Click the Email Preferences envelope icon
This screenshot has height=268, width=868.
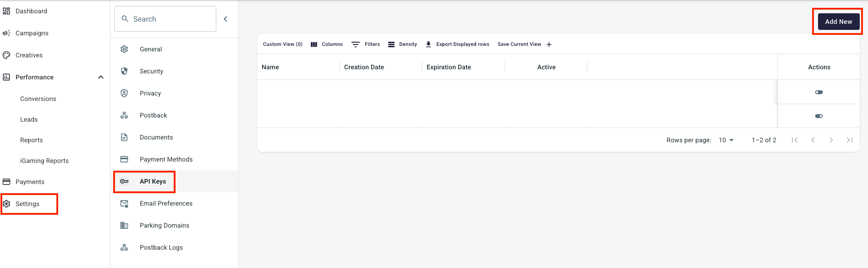tap(124, 203)
